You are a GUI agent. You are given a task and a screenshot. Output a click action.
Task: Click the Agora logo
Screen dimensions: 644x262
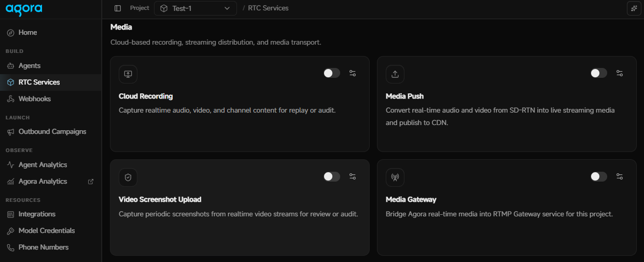(x=24, y=8)
